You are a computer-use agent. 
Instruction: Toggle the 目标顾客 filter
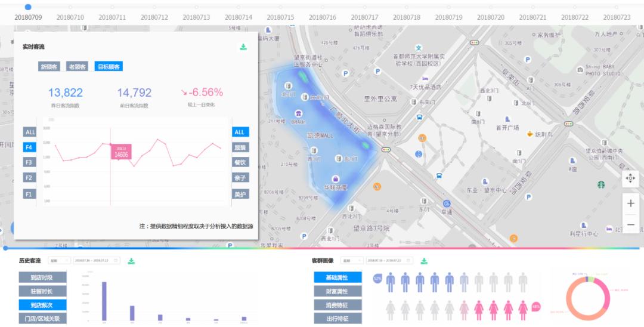(109, 67)
